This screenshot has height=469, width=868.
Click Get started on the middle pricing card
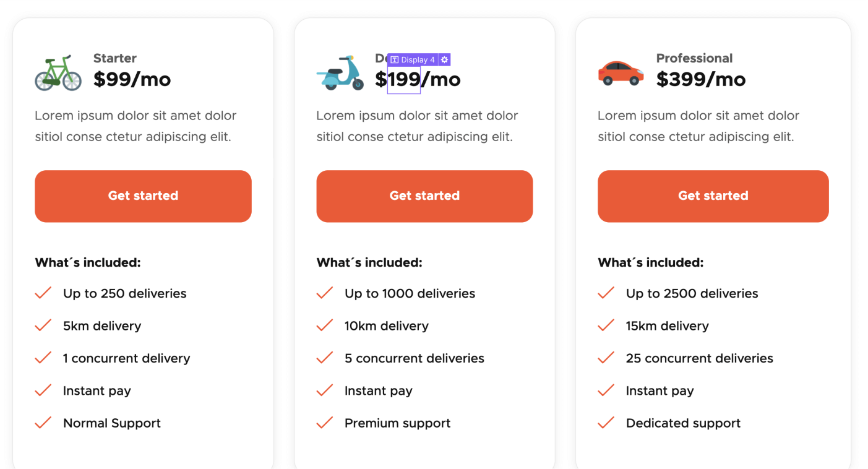click(424, 196)
